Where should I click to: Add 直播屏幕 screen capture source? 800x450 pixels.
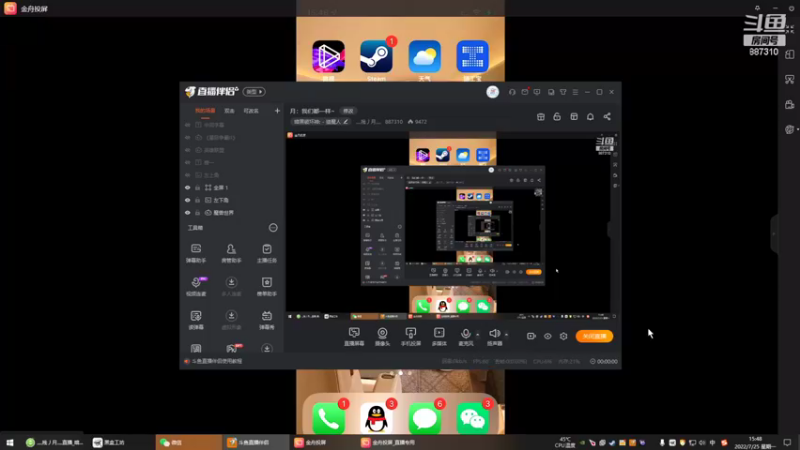(x=354, y=337)
